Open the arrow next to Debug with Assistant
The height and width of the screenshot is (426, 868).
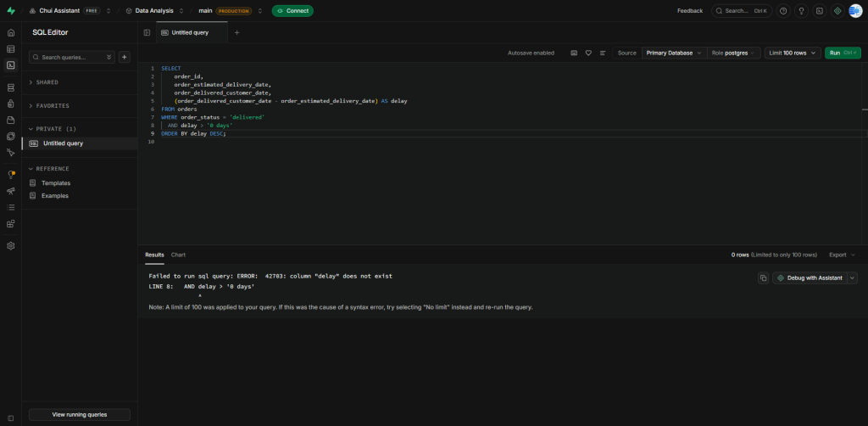[853, 278]
